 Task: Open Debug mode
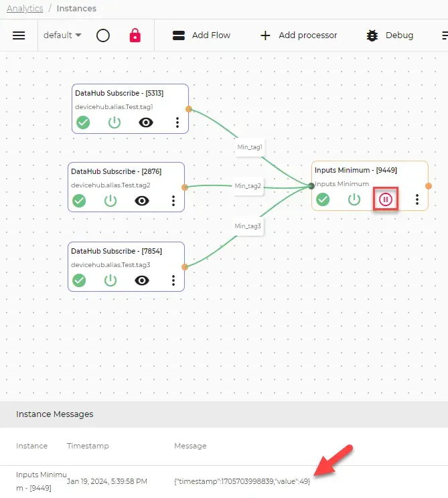coord(390,35)
